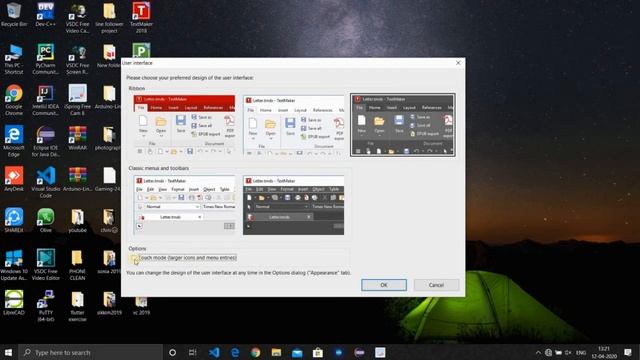This screenshot has width=640, height=360.
Task: Click the Type here to search box
Action: 90,352
